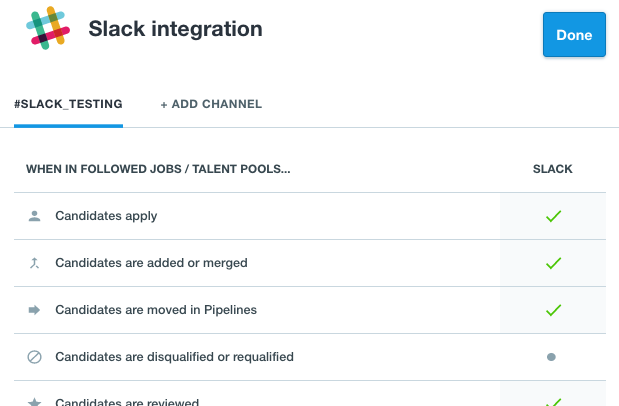Click the 'Candidates are moved in Pipelines' label
Screen dimensions: 619x406
tap(156, 310)
